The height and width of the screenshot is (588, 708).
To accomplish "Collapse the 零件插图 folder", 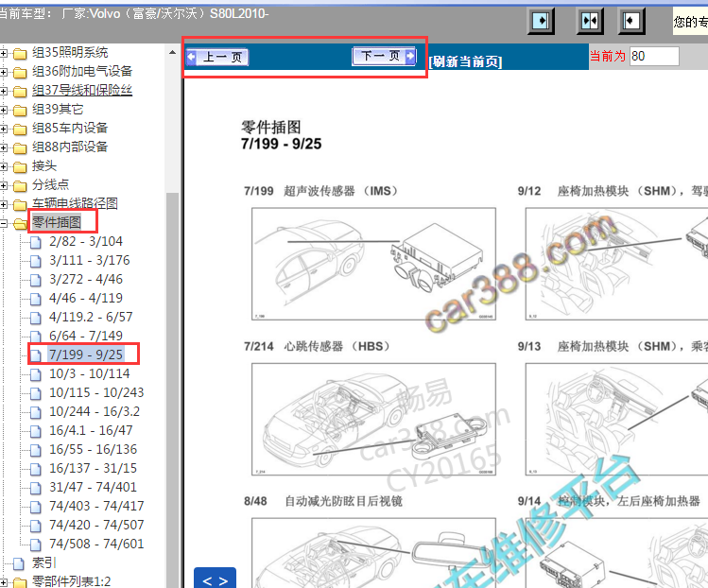I will point(4,223).
